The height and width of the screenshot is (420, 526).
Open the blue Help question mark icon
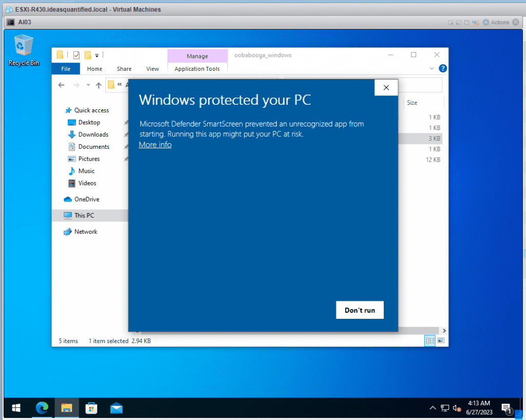(443, 68)
